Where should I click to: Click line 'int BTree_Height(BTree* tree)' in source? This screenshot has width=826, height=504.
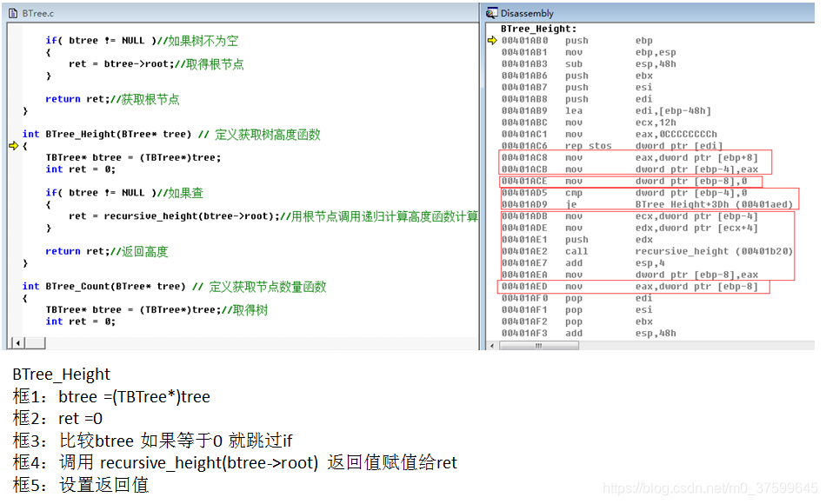171,135
